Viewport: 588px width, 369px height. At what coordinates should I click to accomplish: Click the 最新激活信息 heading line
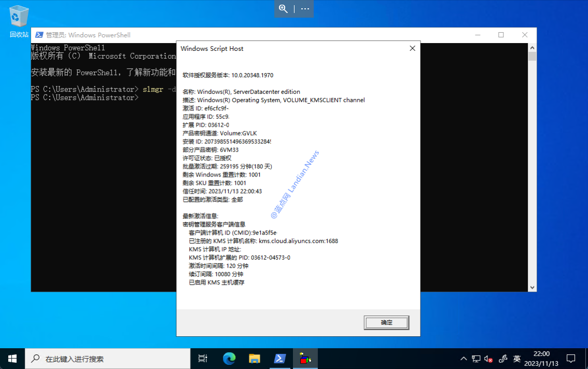pyautogui.click(x=200, y=215)
